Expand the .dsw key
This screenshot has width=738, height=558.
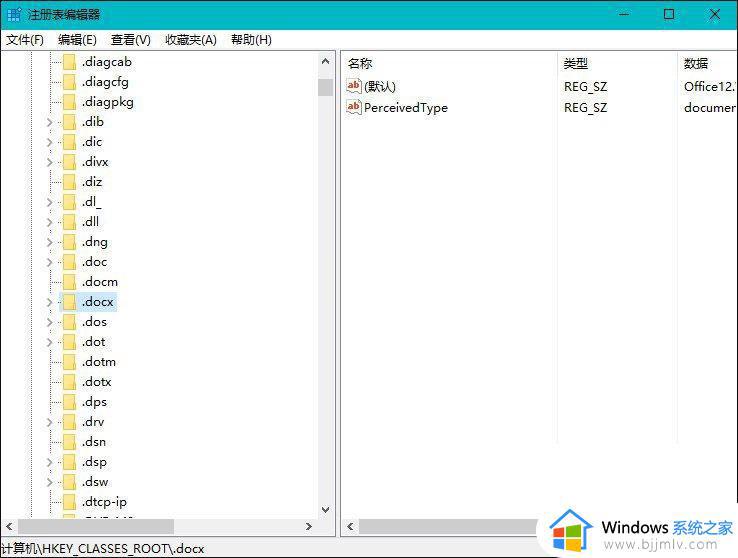coord(49,482)
